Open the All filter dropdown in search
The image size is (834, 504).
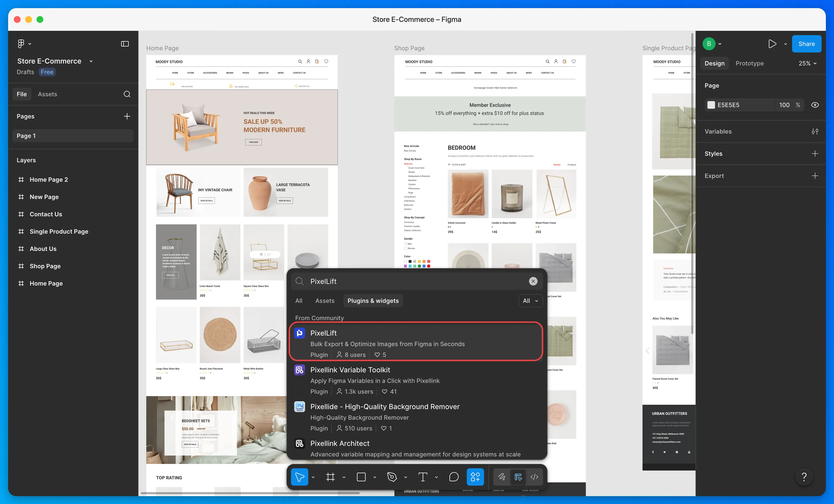tap(530, 301)
